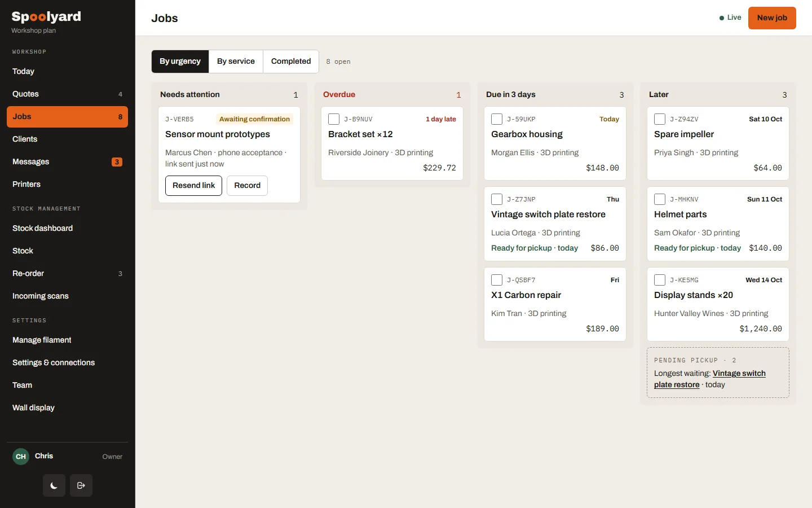The height and width of the screenshot is (508, 812).
Task: Open Manage filament settings
Action: coord(67,340)
